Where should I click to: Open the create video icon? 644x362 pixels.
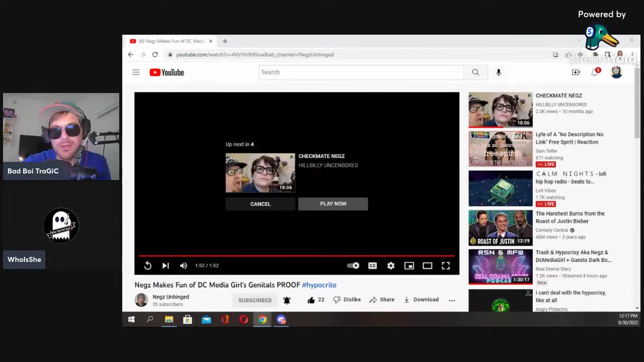coord(576,72)
